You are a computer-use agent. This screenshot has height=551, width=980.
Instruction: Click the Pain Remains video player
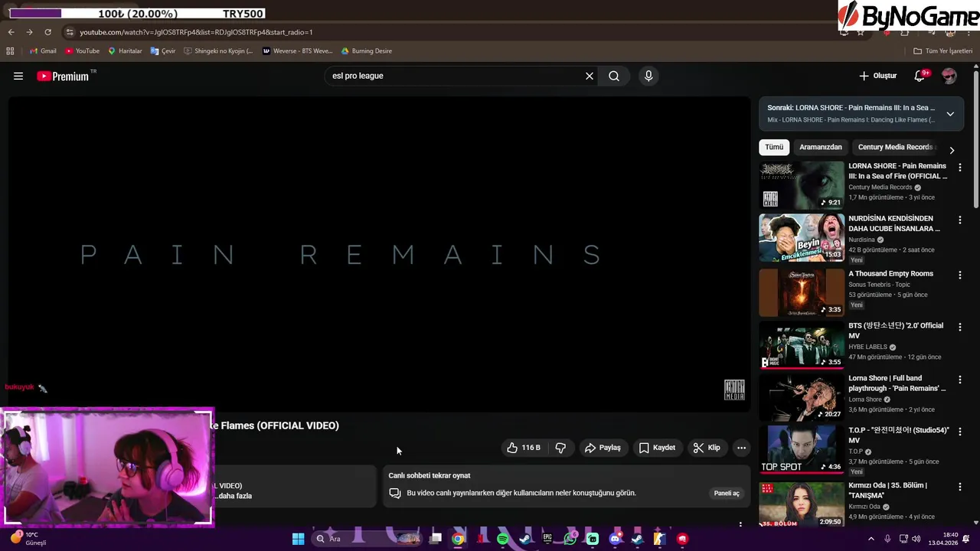click(x=379, y=254)
